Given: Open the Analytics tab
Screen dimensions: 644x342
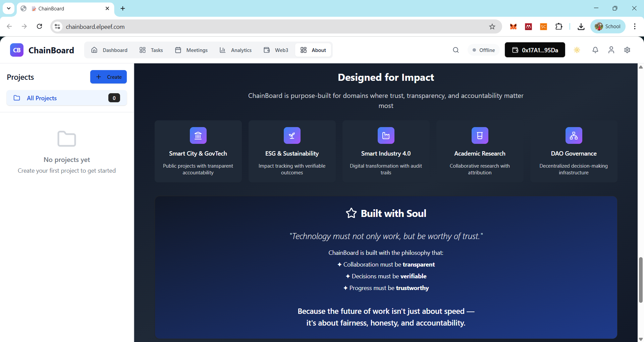Looking at the screenshot, I should click(x=236, y=50).
